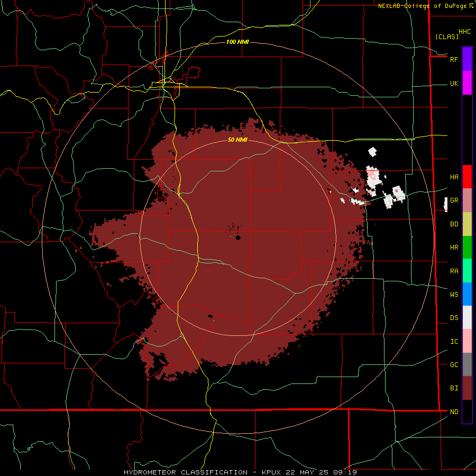Click the ND black legend swatch
476x476 pixels.
click(x=467, y=411)
